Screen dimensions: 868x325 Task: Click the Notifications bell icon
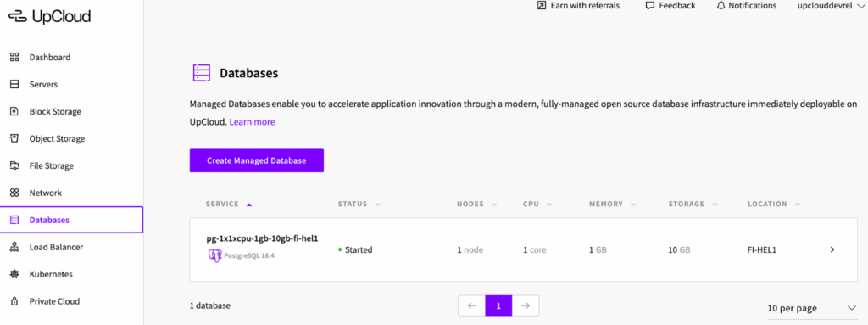click(x=721, y=6)
